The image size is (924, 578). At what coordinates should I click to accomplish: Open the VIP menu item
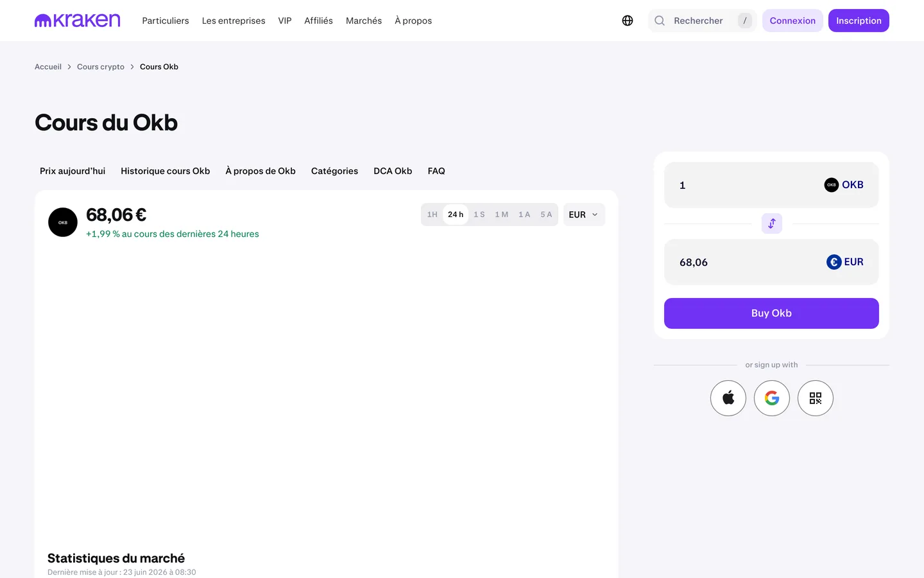[x=285, y=21]
